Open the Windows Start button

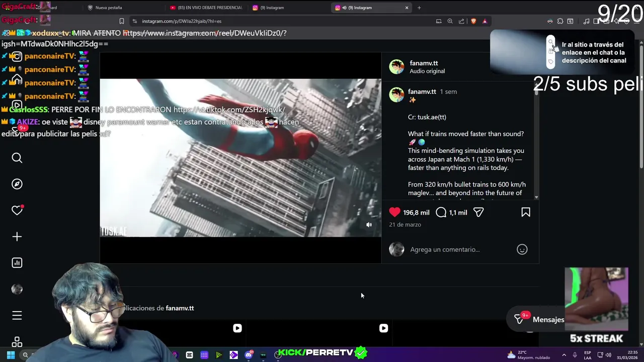[x=11, y=355]
